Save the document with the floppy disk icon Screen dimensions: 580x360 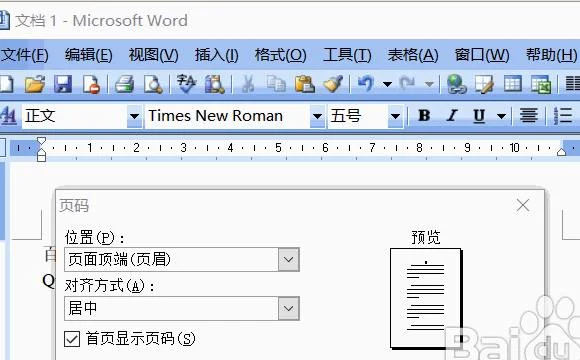click(63, 84)
